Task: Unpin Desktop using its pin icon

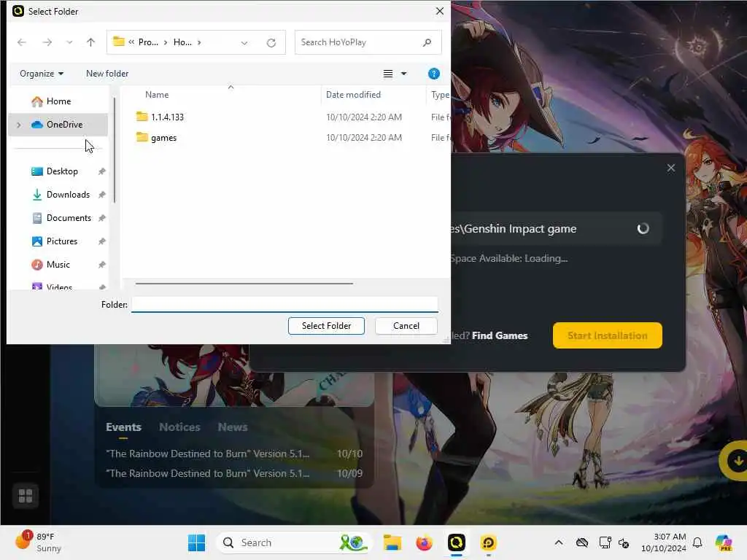Action: click(x=101, y=171)
